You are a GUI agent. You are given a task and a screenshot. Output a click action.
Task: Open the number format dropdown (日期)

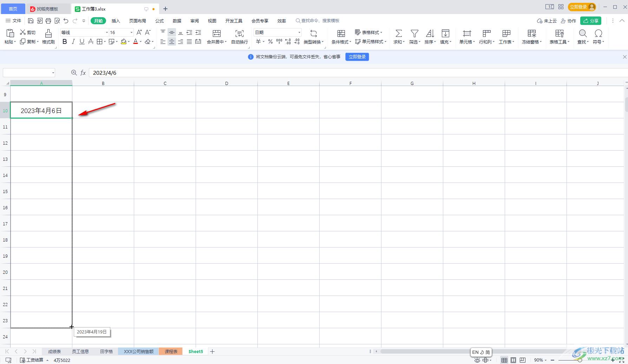[x=299, y=32]
